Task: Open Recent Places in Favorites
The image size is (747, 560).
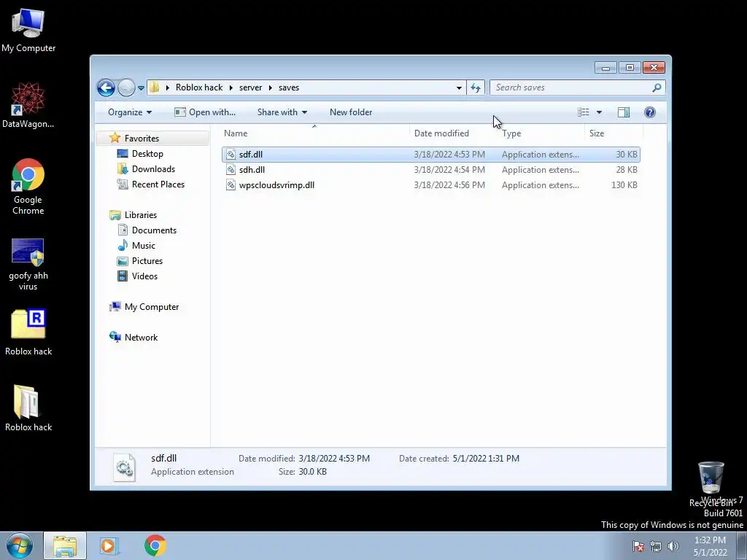Action: [x=158, y=184]
